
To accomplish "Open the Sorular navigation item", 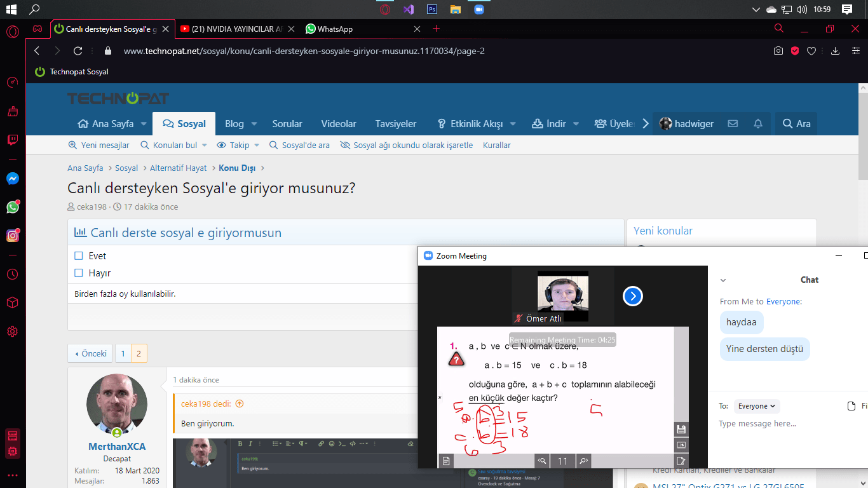I will click(x=287, y=124).
